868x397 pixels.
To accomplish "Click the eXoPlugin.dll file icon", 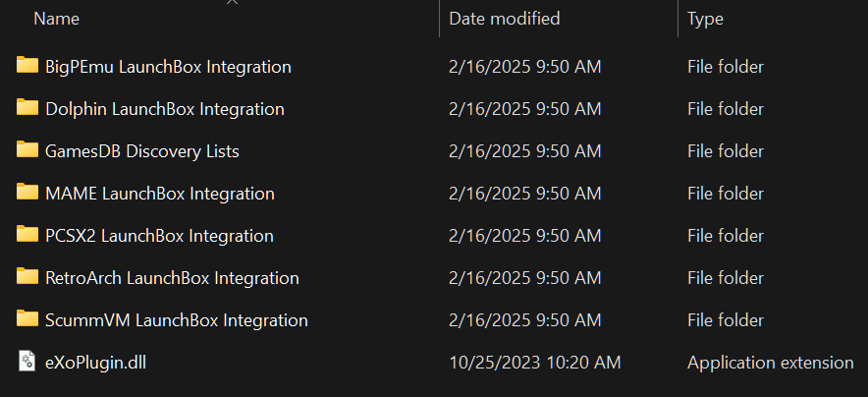I will tap(27, 362).
